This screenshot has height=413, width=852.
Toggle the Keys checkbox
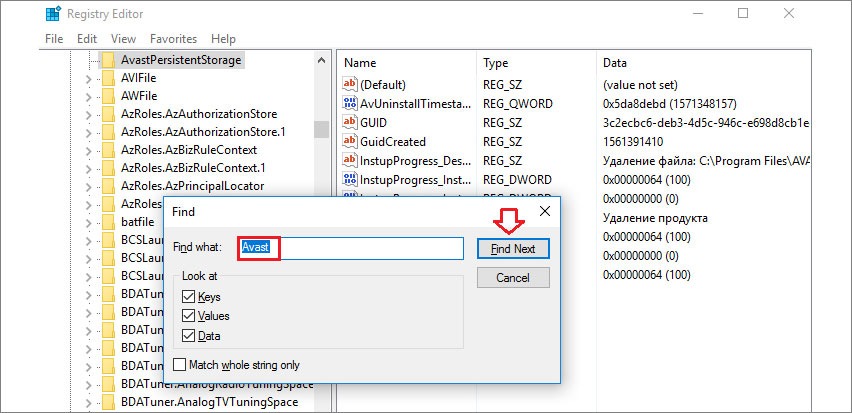189,297
